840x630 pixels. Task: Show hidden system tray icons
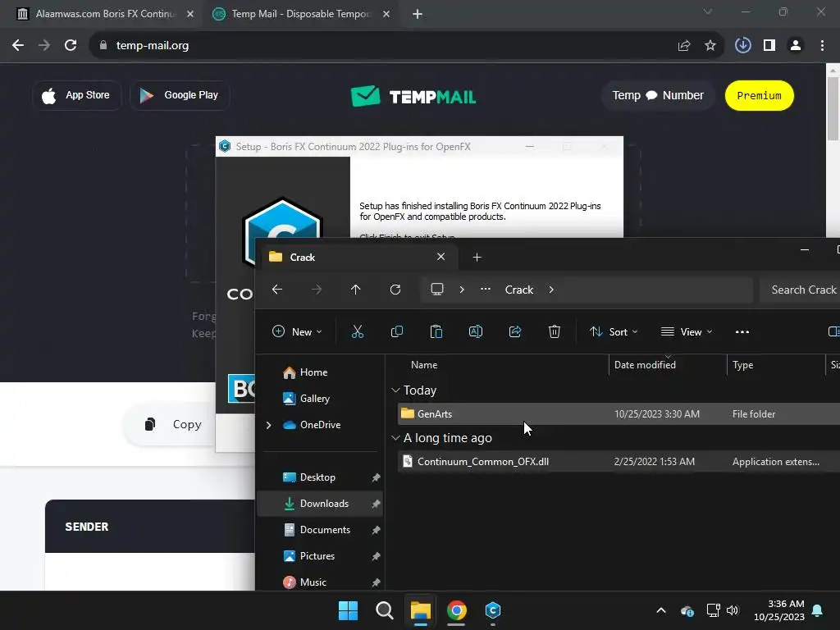[661, 610]
